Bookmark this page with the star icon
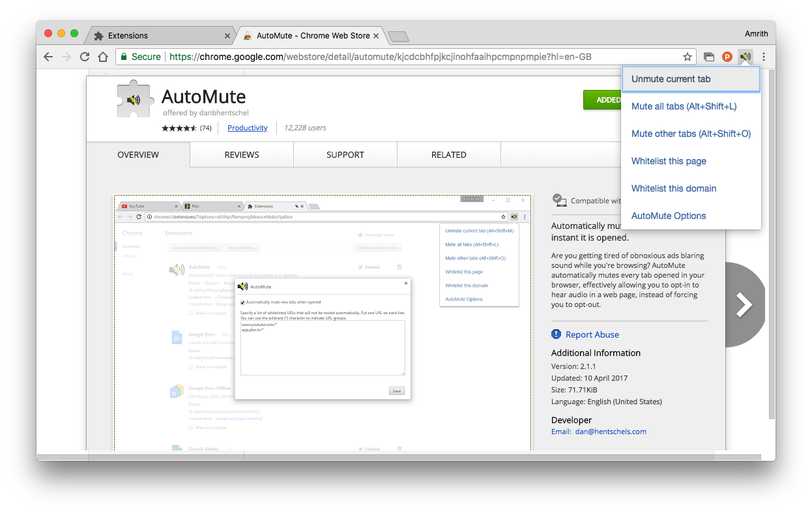Image resolution: width=812 pixels, height=513 pixels. pos(687,57)
